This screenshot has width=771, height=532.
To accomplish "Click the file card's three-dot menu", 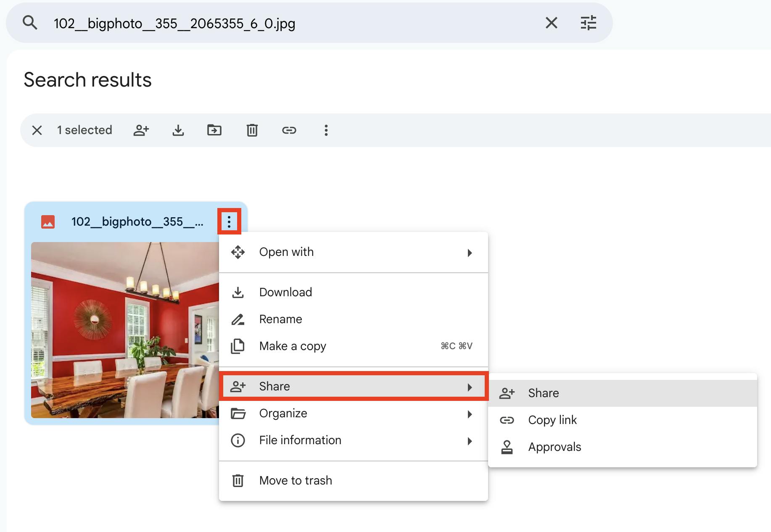I will [x=229, y=221].
